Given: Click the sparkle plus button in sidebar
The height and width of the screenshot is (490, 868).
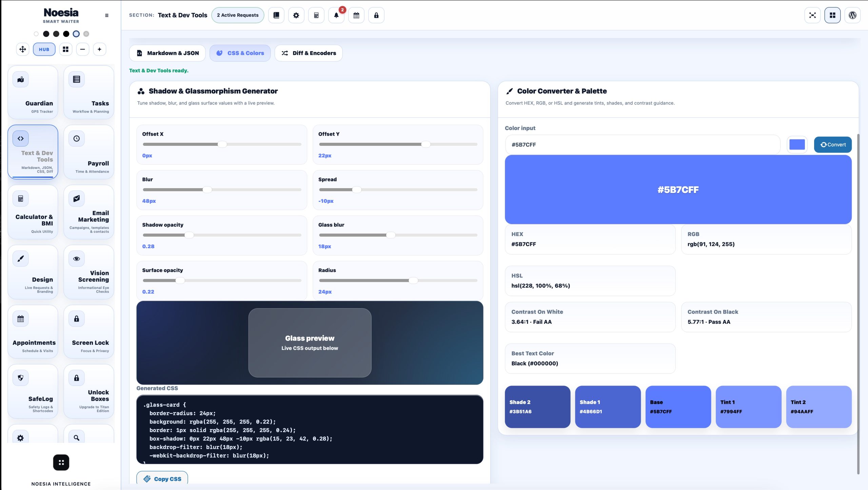Looking at the screenshot, I should (x=99, y=49).
